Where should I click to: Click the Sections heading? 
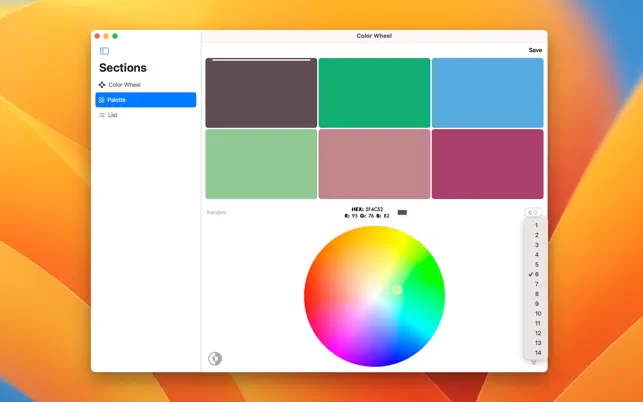pos(123,68)
